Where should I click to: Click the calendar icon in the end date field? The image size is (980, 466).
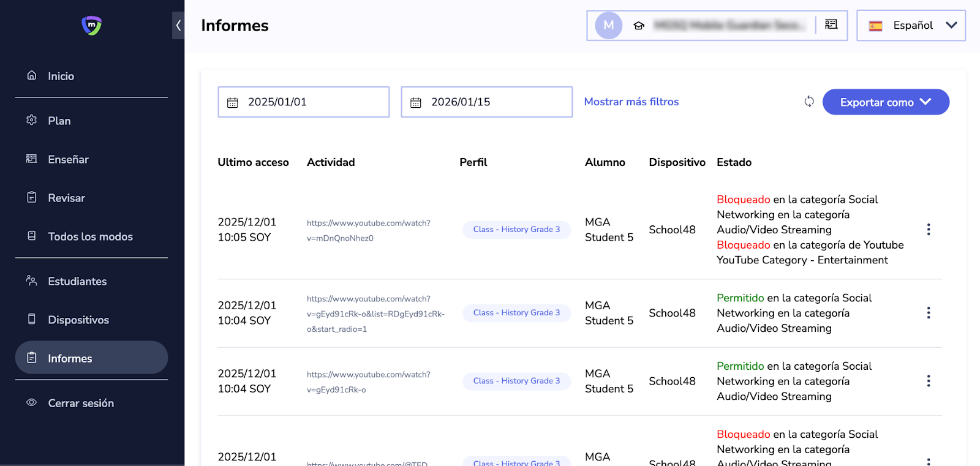click(416, 102)
